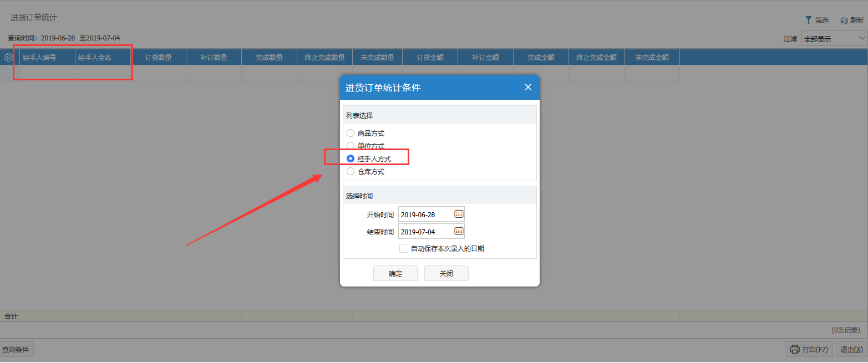Close the 进货订单统计条件 dialog
This screenshot has width=868, height=363.
[x=528, y=87]
